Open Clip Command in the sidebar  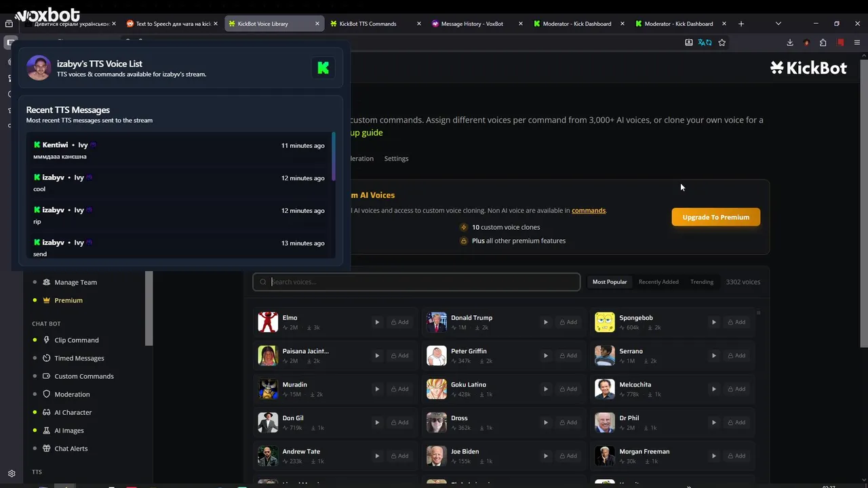pyautogui.click(x=77, y=340)
